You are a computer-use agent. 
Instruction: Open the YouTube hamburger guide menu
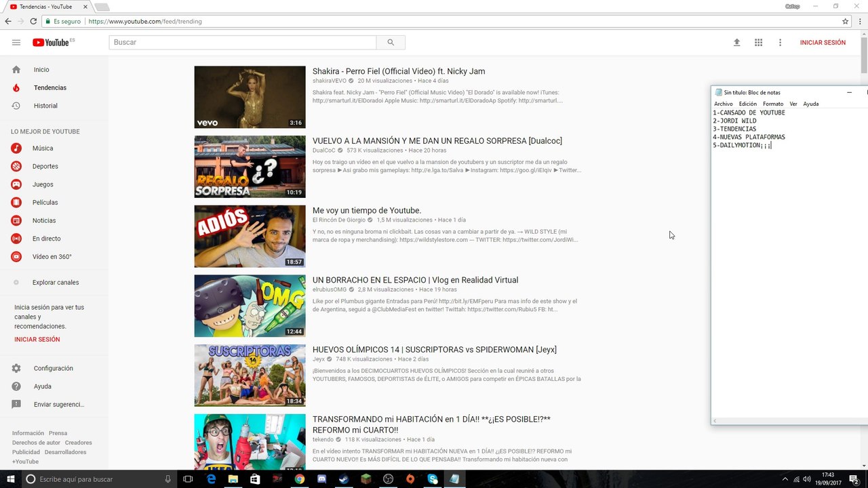16,42
